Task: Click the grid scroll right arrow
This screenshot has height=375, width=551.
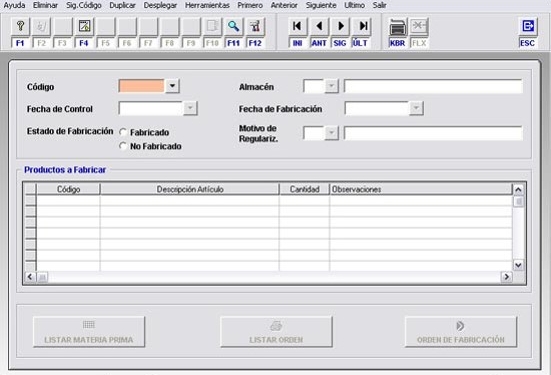Action: click(506, 277)
